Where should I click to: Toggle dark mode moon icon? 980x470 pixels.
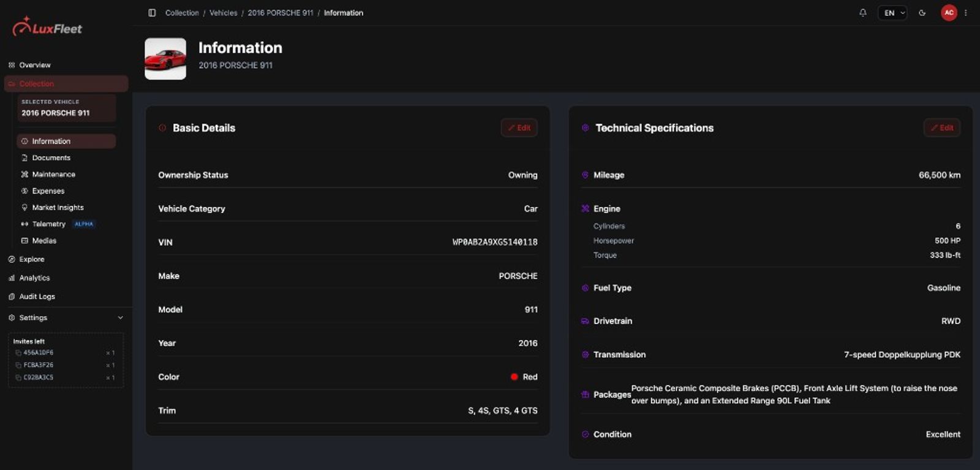tap(922, 13)
